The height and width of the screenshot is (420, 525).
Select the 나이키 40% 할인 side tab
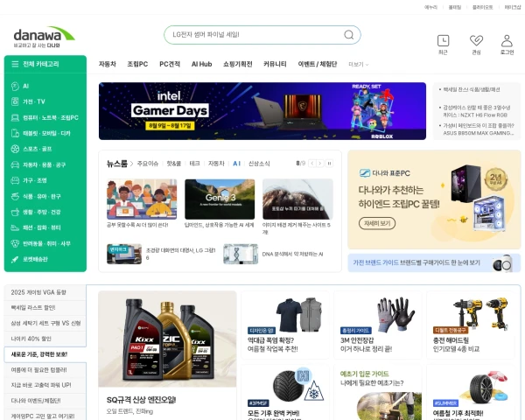[x=45, y=339]
